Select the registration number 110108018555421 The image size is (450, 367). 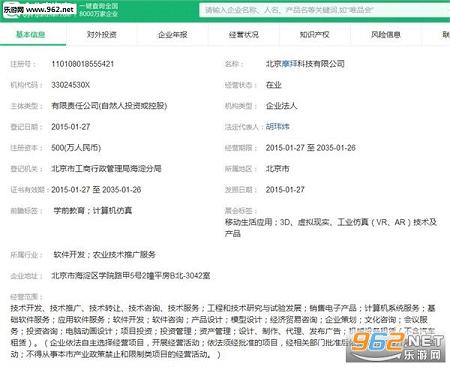(x=83, y=64)
